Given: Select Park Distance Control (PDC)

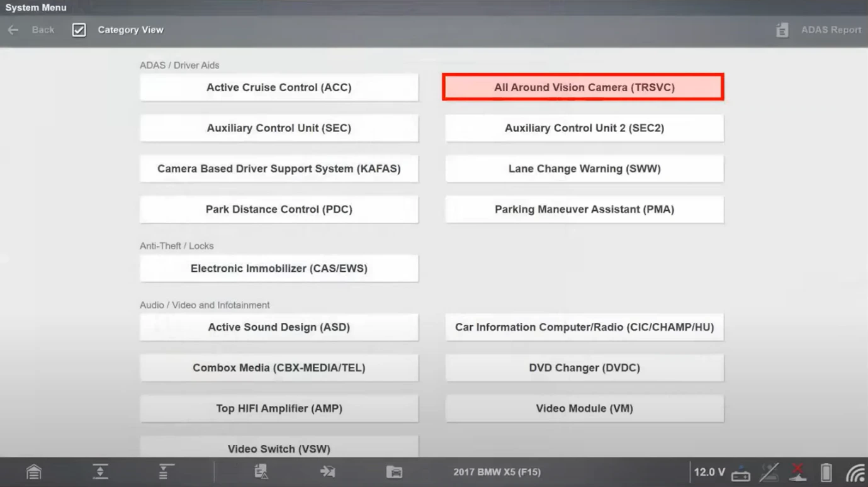Looking at the screenshot, I should (x=279, y=210).
